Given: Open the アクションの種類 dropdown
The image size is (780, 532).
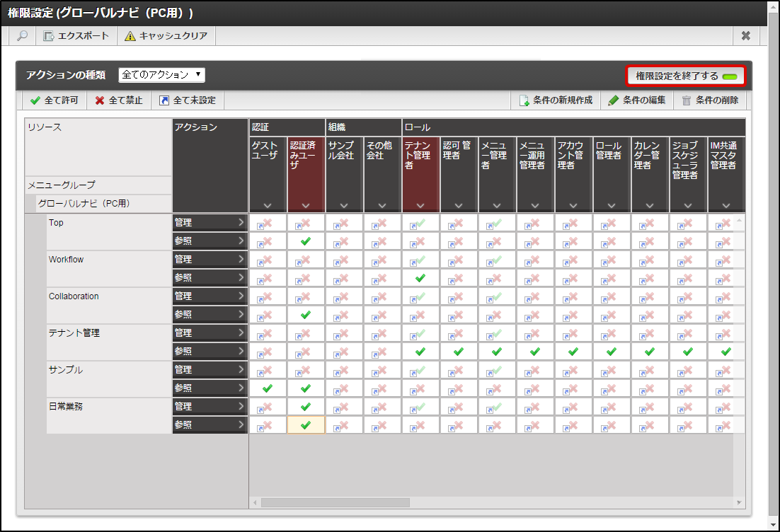Looking at the screenshot, I should [162, 74].
